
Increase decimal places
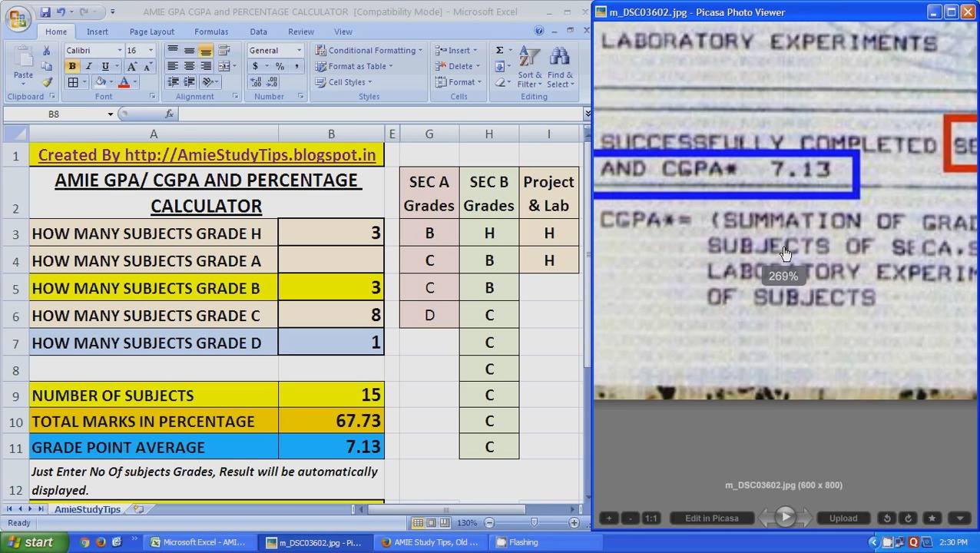[255, 82]
